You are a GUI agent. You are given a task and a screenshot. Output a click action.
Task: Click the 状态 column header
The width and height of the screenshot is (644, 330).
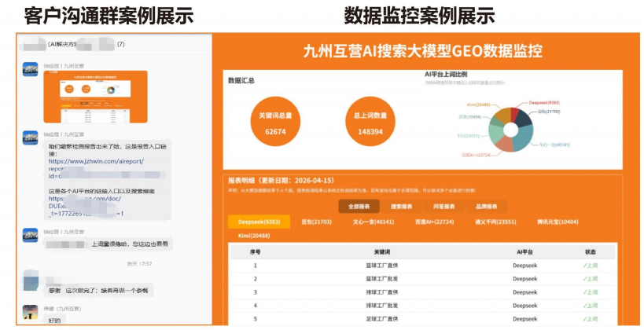pyautogui.click(x=591, y=252)
